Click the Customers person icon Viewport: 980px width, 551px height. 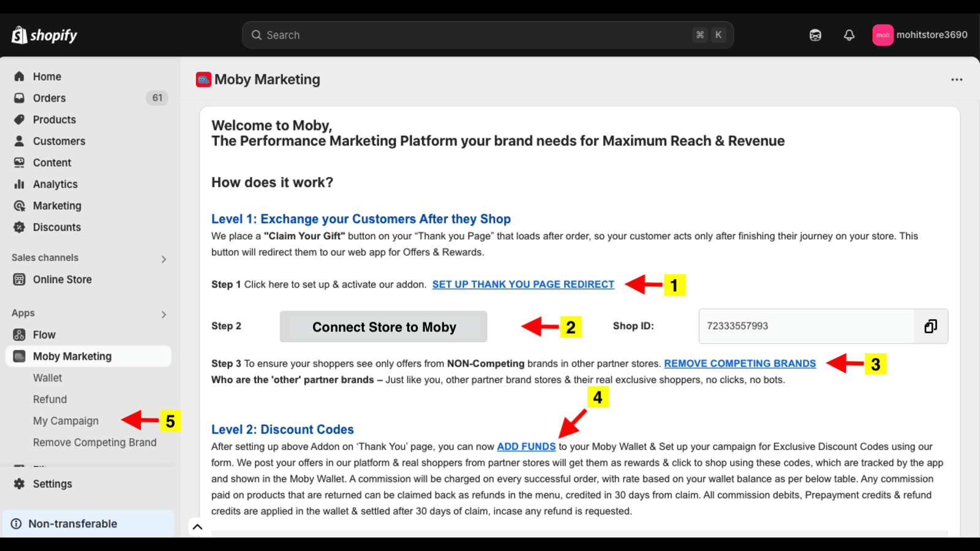20,141
